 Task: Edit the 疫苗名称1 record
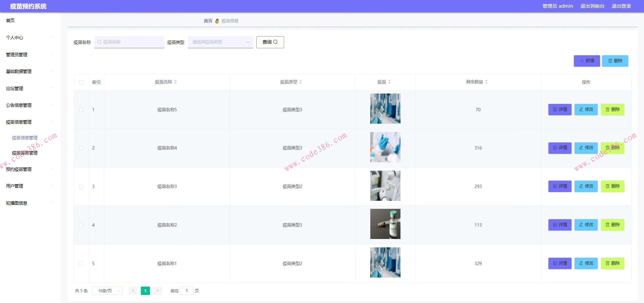pos(586,263)
